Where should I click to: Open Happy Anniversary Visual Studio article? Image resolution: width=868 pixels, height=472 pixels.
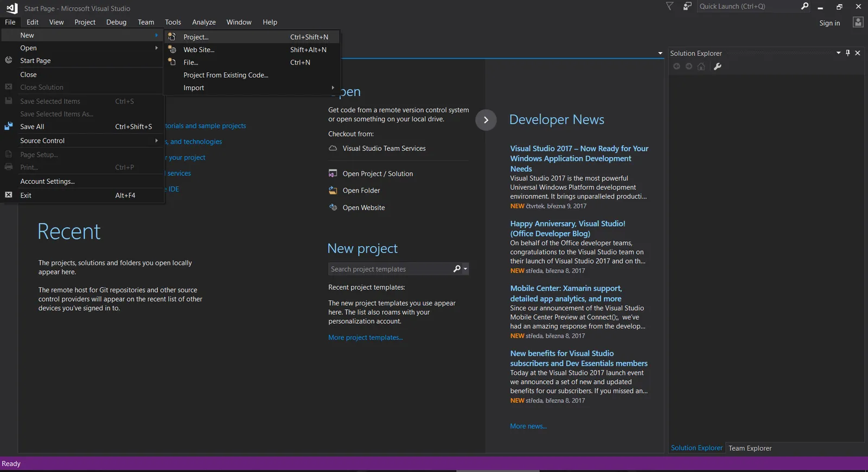tap(567, 228)
